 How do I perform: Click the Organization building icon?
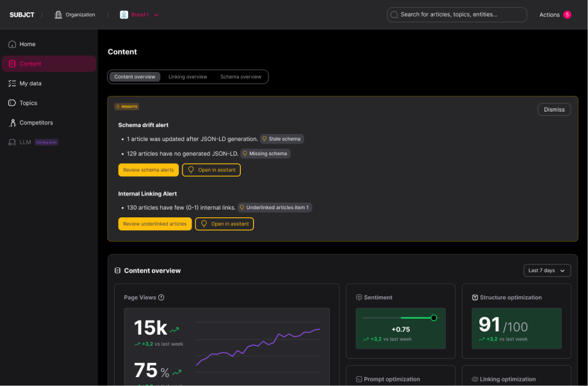[x=58, y=15]
